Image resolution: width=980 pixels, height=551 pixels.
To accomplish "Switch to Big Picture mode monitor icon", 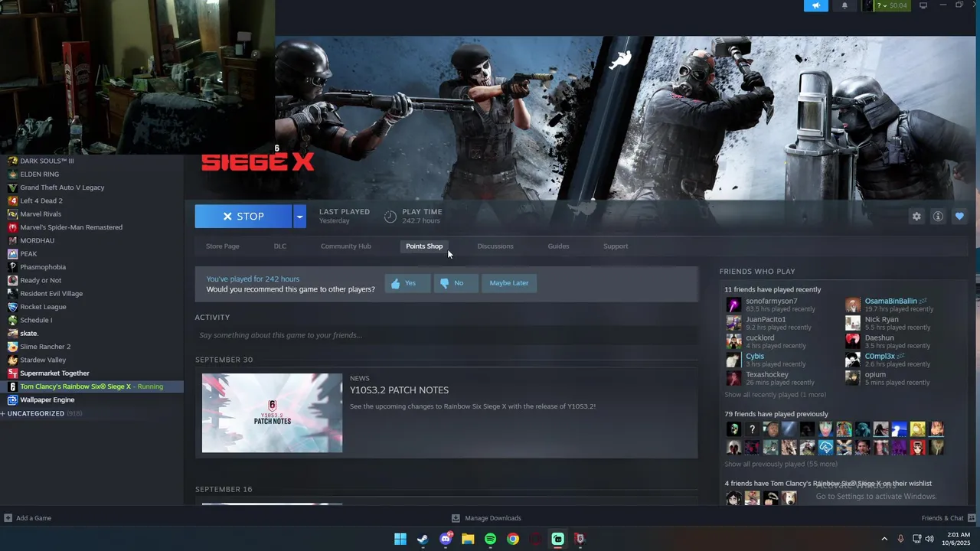I will click(x=923, y=5).
